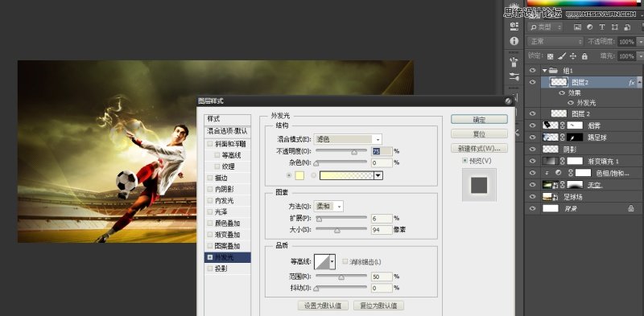Viewport: 644px width, 316px height.
Task: Open the outer glow solid color swatch
Action: click(299, 175)
